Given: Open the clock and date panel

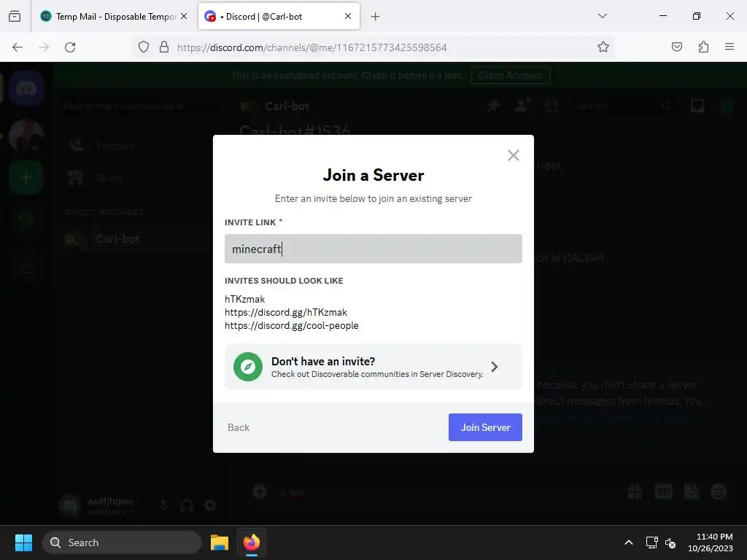Looking at the screenshot, I should pyautogui.click(x=711, y=542).
